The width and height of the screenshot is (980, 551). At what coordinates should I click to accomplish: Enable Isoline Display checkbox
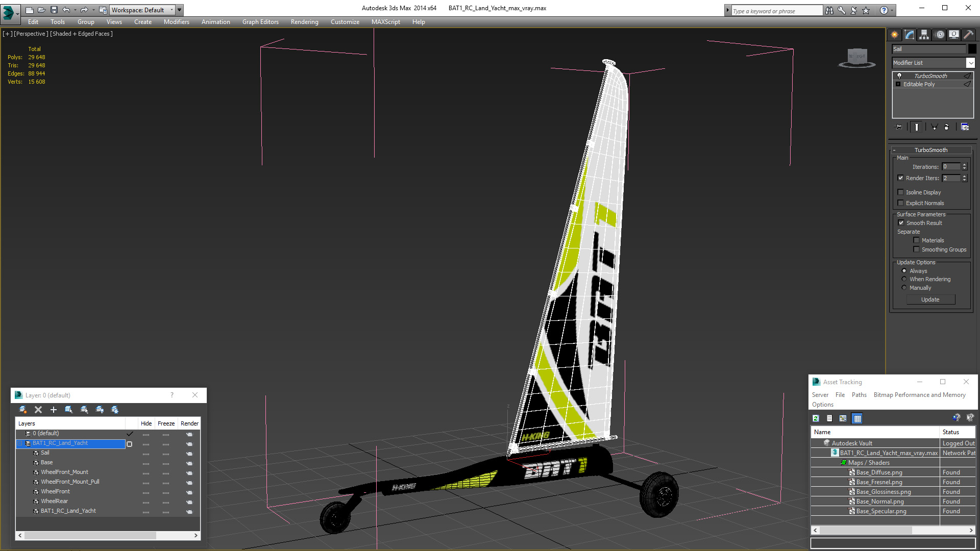click(901, 192)
